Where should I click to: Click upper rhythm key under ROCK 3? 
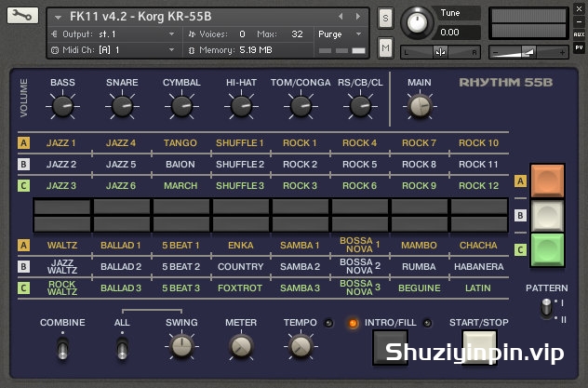click(x=301, y=207)
